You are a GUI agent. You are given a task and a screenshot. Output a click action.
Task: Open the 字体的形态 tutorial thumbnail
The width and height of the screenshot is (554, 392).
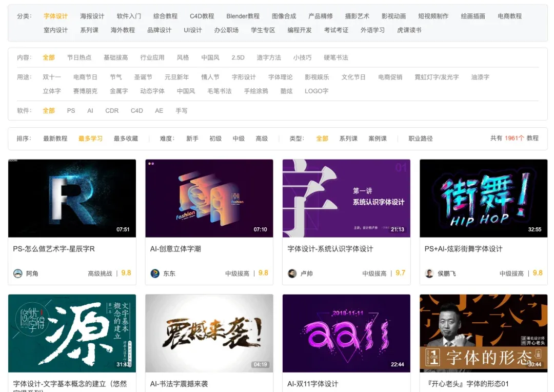(483, 334)
